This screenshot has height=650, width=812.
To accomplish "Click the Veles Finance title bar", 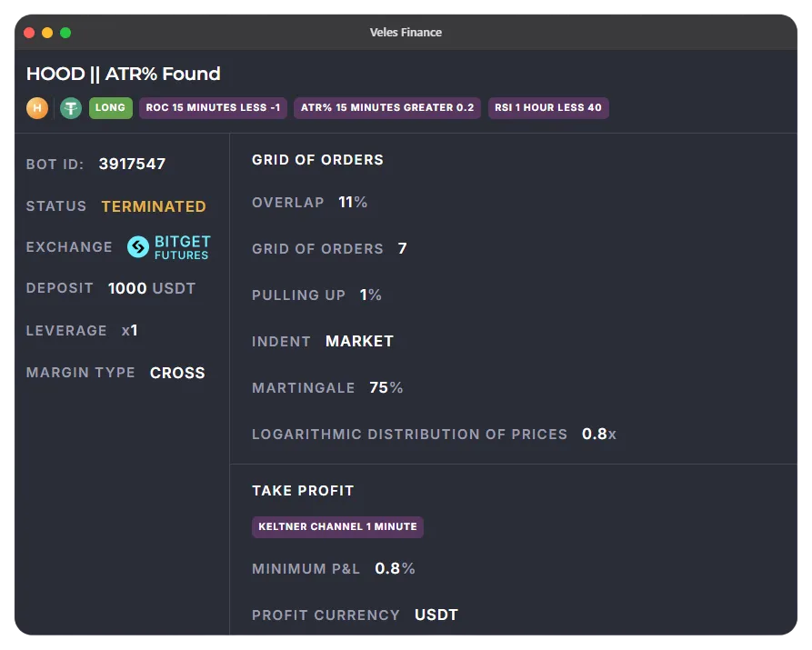I will [406, 32].
